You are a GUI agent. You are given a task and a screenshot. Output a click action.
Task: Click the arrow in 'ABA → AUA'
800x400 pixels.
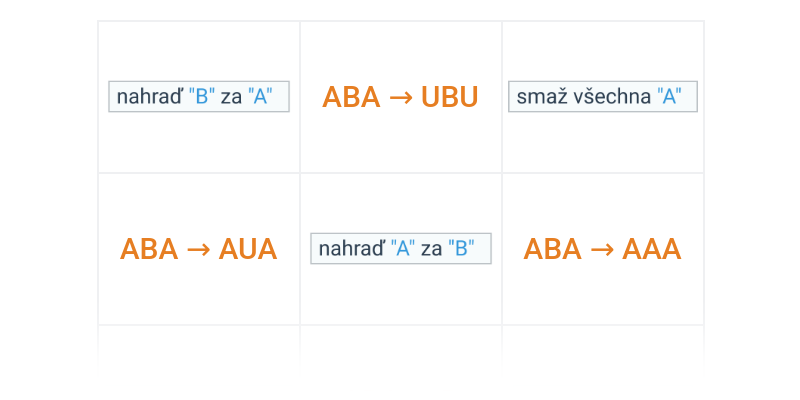point(198,250)
